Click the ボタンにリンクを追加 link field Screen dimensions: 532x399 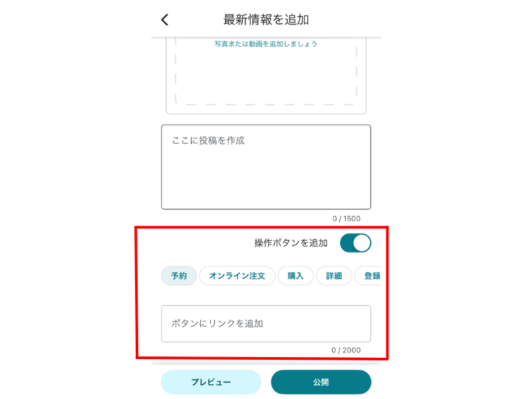click(x=266, y=324)
